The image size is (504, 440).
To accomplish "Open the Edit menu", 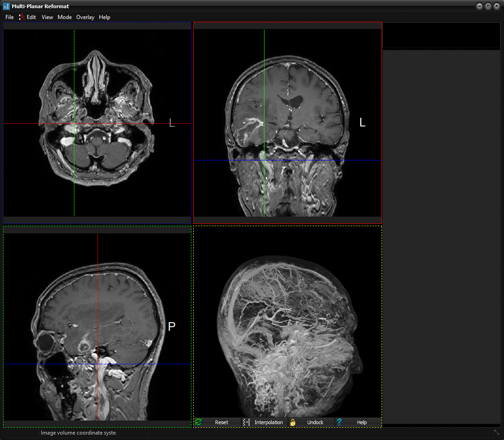I will click(x=31, y=17).
